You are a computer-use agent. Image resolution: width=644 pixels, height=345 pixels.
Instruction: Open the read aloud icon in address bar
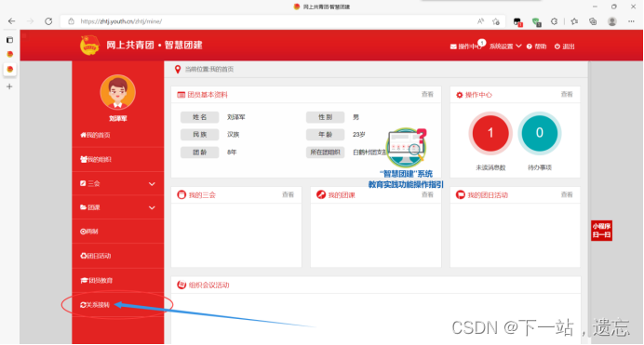480,21
